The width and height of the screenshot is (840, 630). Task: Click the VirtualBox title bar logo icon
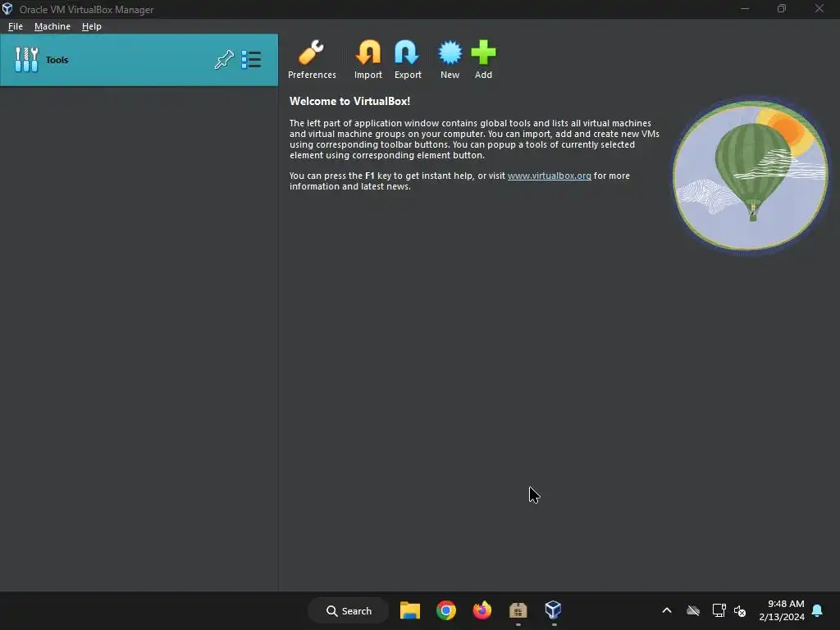point(7,9)
